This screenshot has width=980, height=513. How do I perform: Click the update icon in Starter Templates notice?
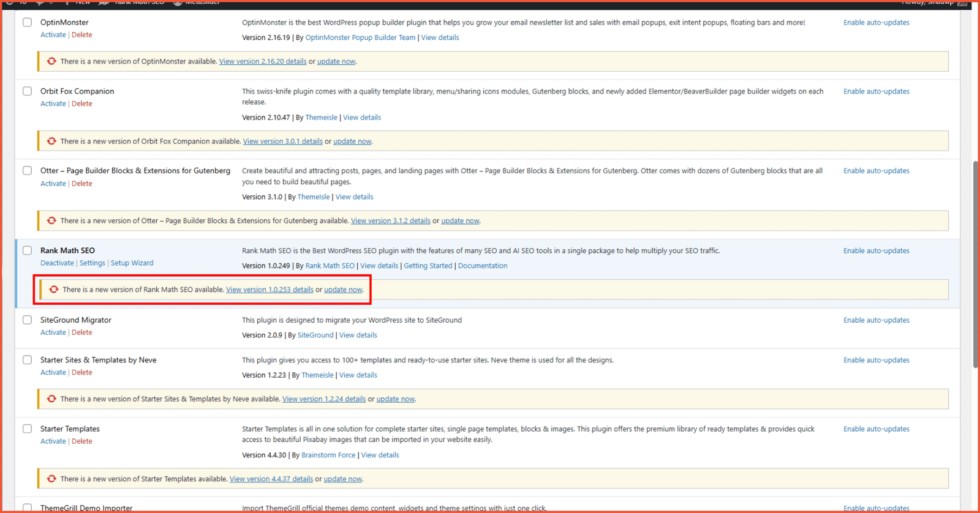coord(51,479)
